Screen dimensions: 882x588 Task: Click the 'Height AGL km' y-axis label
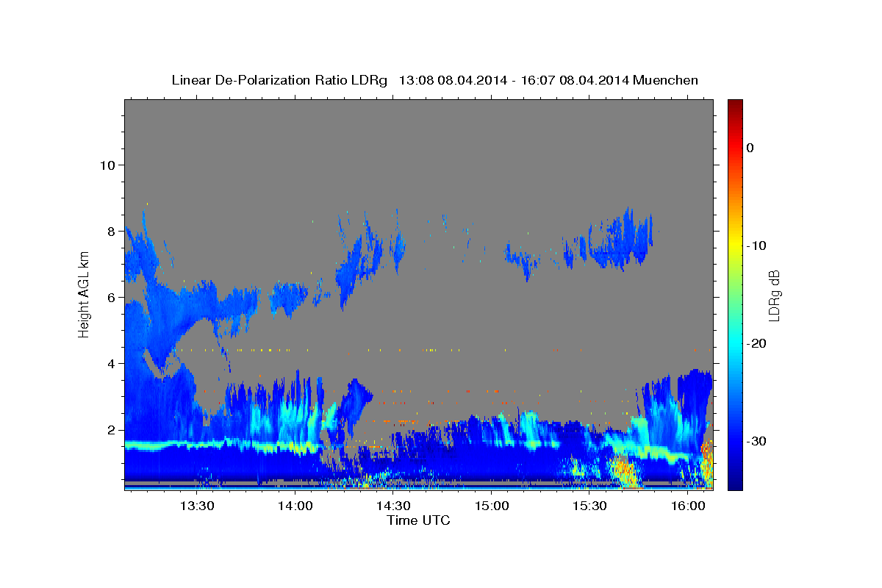tap(85, 295)
